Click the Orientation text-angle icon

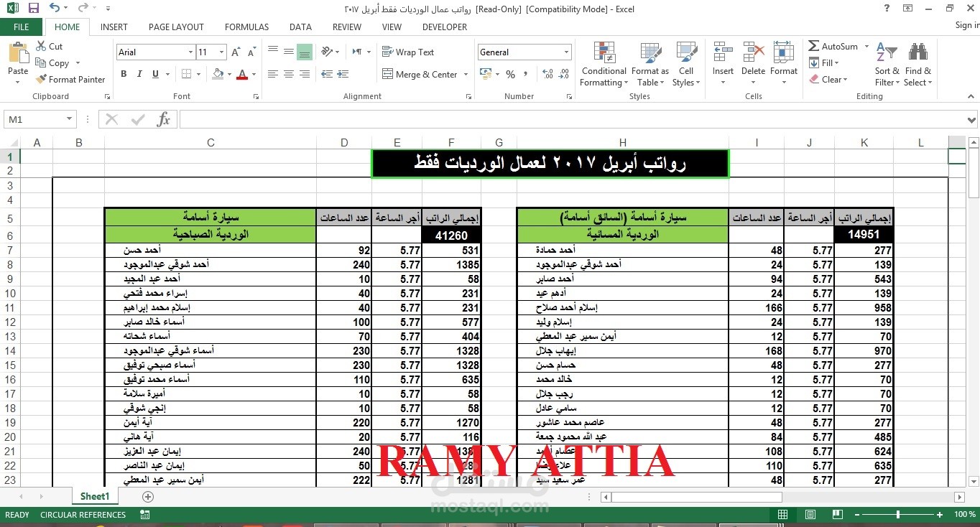pyautogui.click(x=327, y=52)
